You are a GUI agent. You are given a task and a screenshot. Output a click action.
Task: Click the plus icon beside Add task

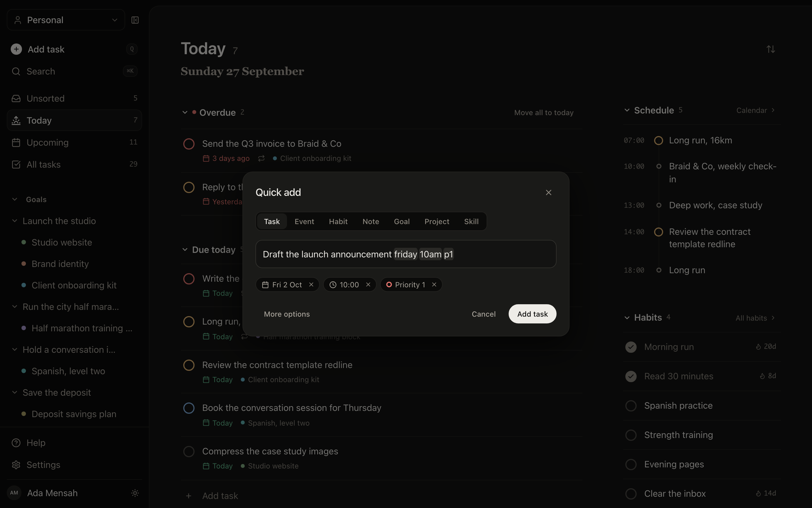(16, 49)
